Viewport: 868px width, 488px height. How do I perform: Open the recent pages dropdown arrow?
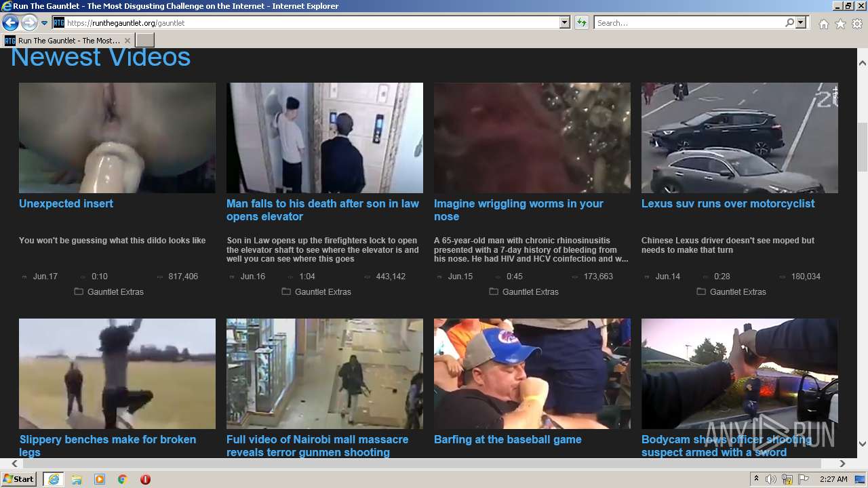(x=44, y=23)
